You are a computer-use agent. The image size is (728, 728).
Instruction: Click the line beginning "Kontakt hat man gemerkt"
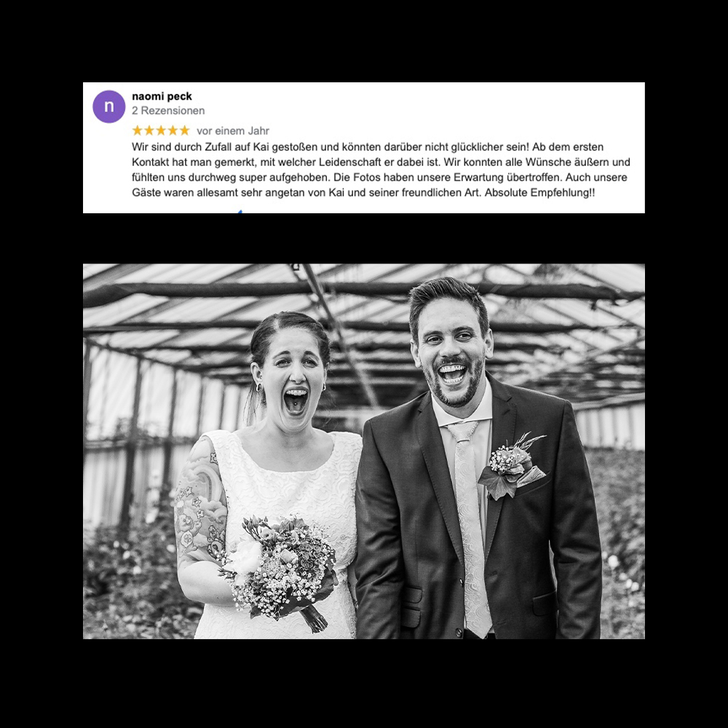pos(381,162)
